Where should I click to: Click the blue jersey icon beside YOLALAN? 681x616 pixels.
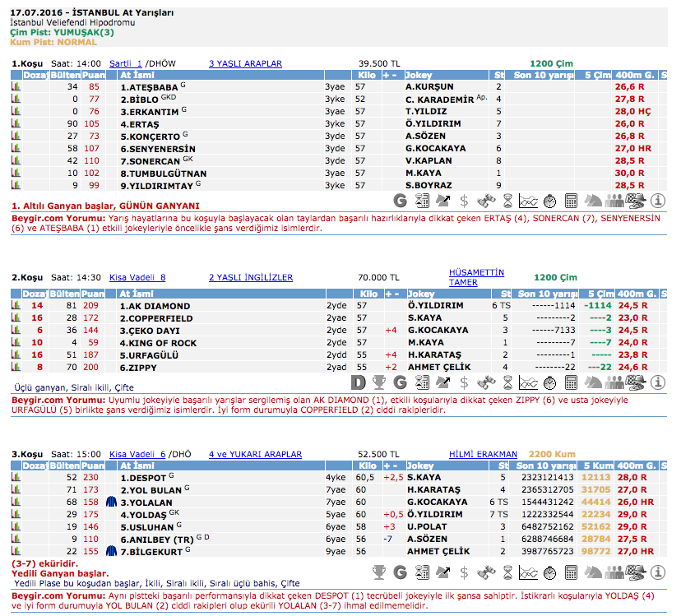tap(111, 502)
